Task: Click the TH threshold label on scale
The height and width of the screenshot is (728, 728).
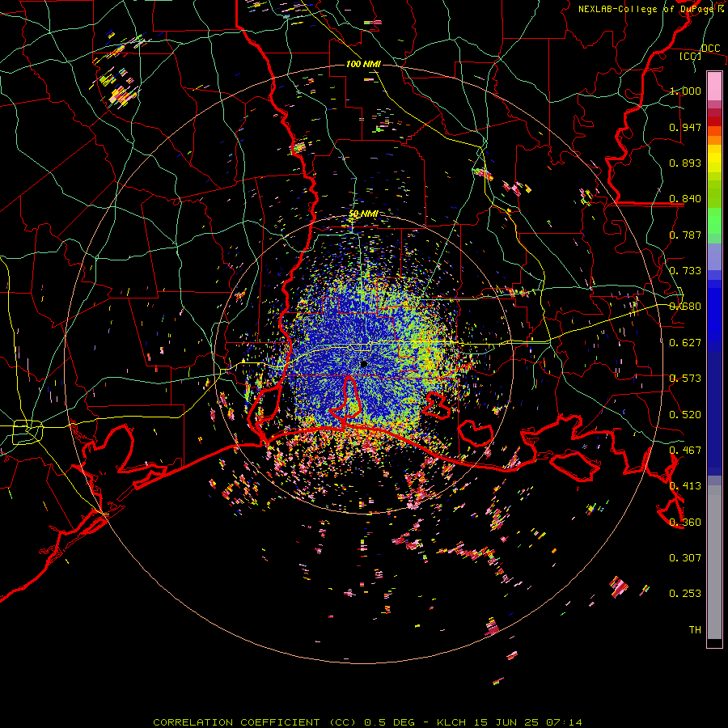Action: coord(695,630)
